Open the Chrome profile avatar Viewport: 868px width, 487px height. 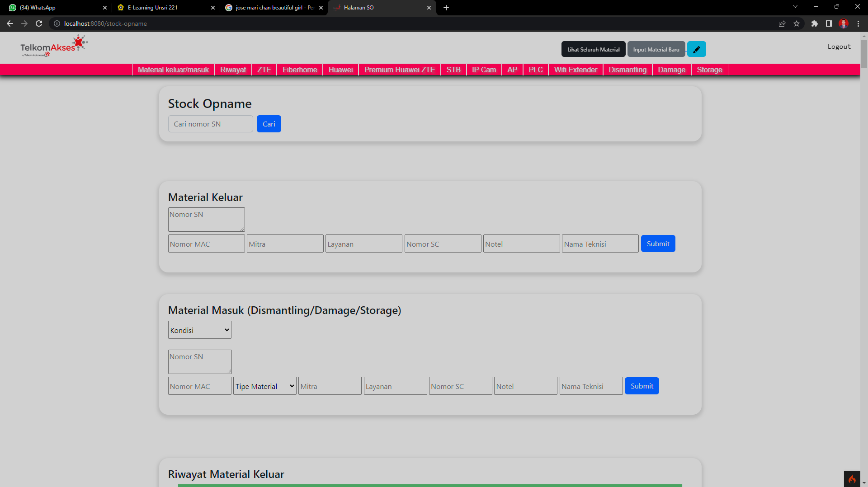(x=844, y=23)
